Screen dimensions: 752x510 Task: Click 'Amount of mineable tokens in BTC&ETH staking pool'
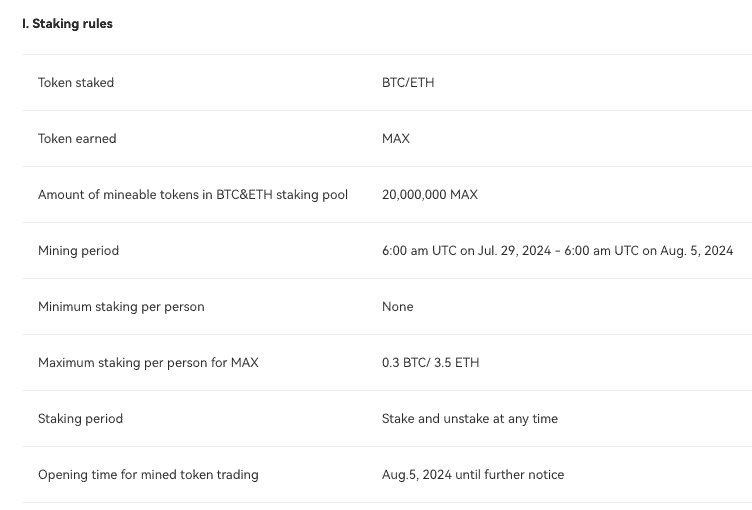(193, 195)
